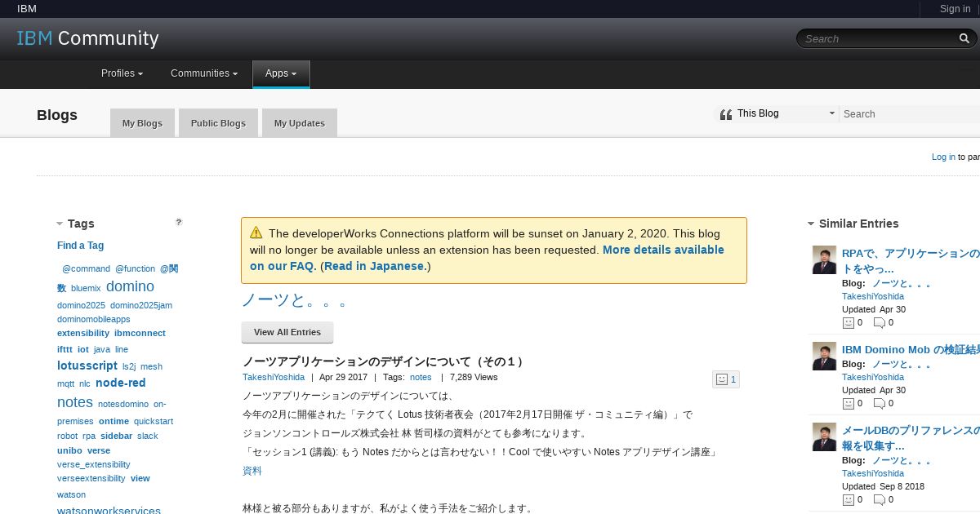The height and width of the screenshot is (514, 980).
Task: Select the ibmconnect tag
Action: click(x=140, y=333)
